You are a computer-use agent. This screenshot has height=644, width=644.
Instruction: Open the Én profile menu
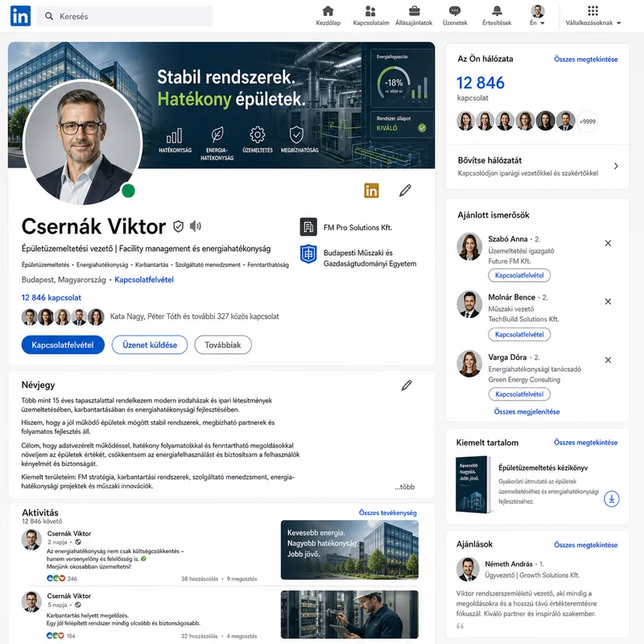click(538, 15)
